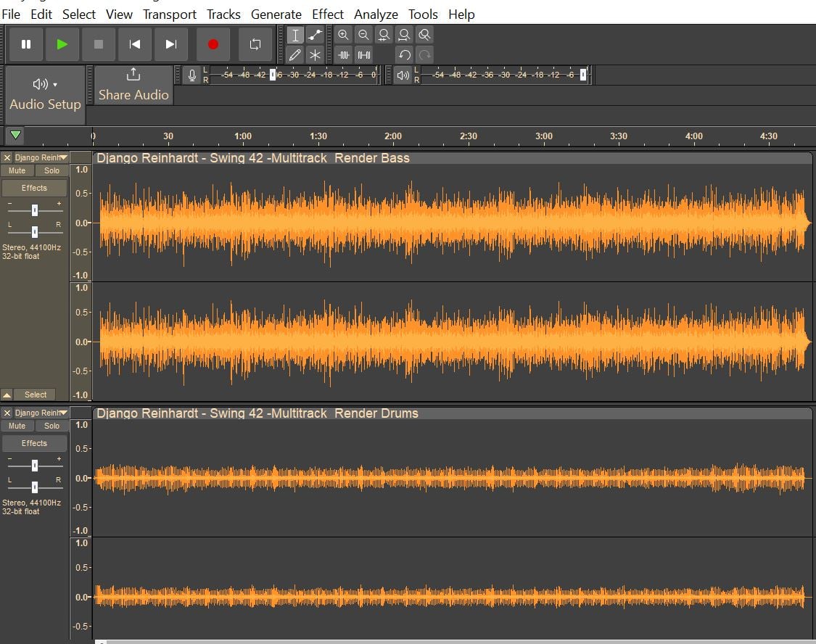Fit selection to width zoom icon
The height and width of the screenshot is (644, 816).
click(x=384, y=35)
